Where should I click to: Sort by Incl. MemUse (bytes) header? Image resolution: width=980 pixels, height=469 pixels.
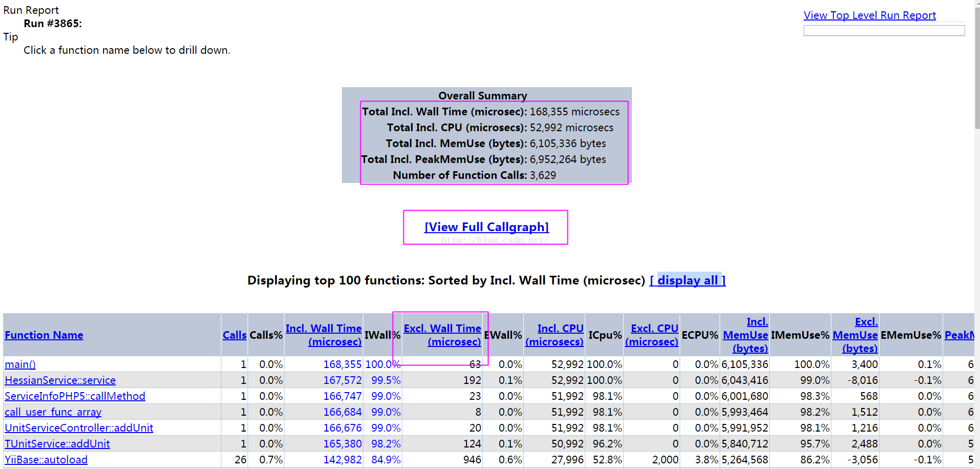point(745,335)
